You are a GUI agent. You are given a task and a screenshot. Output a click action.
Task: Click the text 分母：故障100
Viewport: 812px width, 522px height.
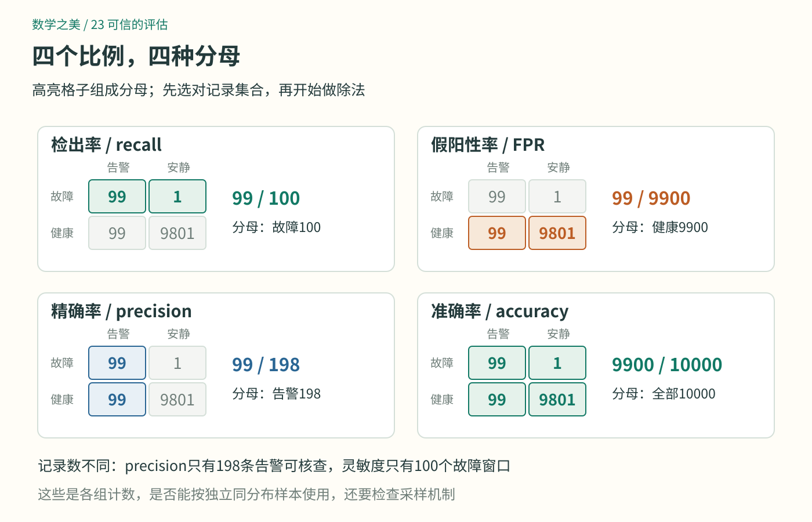[276, 227]
